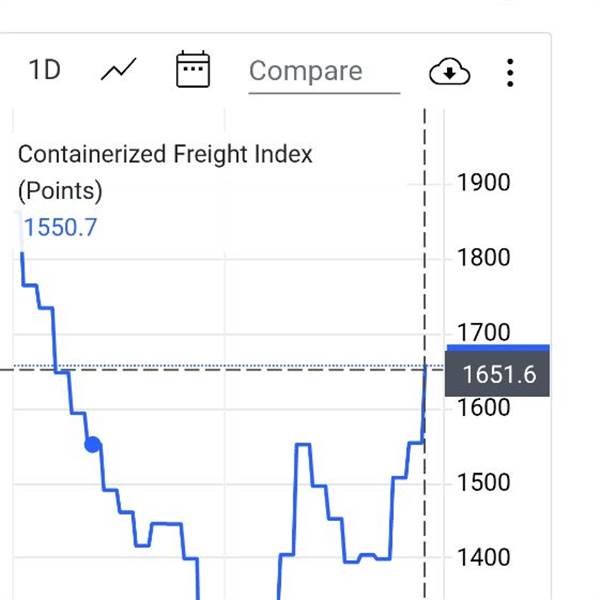Viewport: 600px width, 600px height.
Task: Click the blue last-value bar above 1651.6
Action: (497, 348)
